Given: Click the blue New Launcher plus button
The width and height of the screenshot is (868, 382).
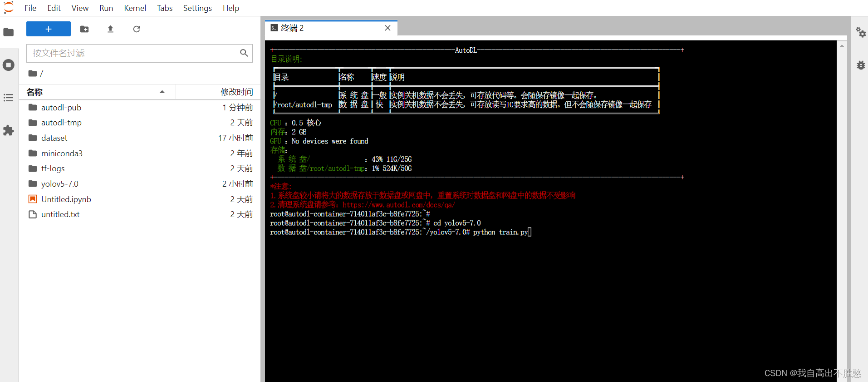Looking at the screenshot, I should tap(49, 29).
